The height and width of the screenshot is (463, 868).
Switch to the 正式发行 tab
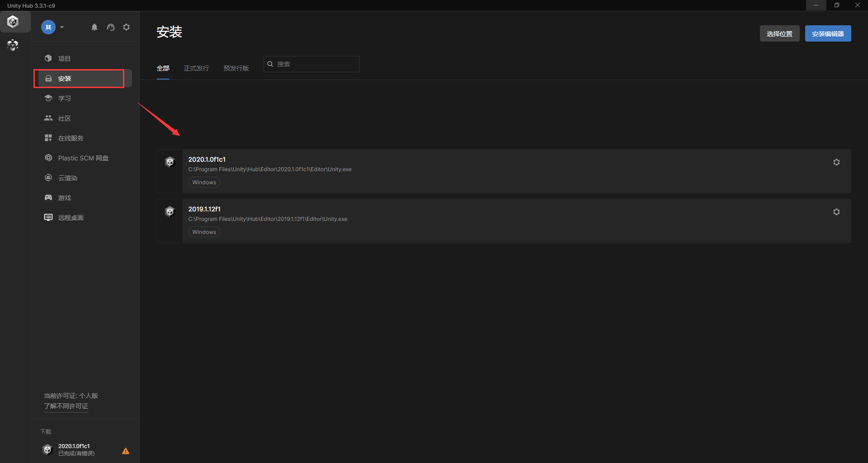(x=196, y=68)
